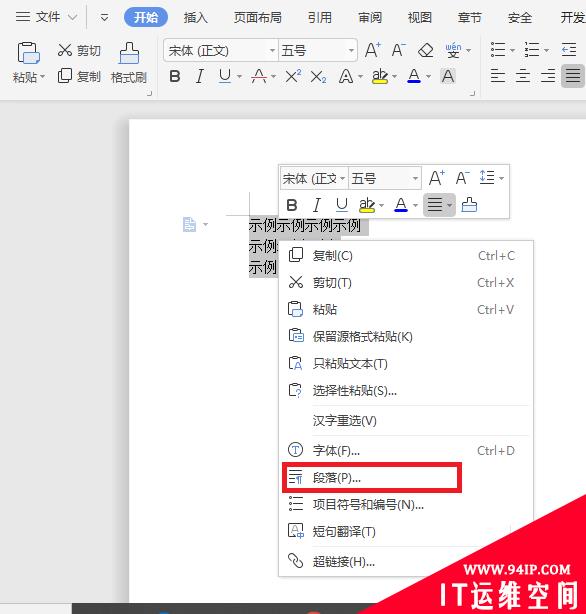Toggle character shading A in ribbon
The width and height of the screenshot is (586, 614).
pyautogui.click(x=448, y=76)
